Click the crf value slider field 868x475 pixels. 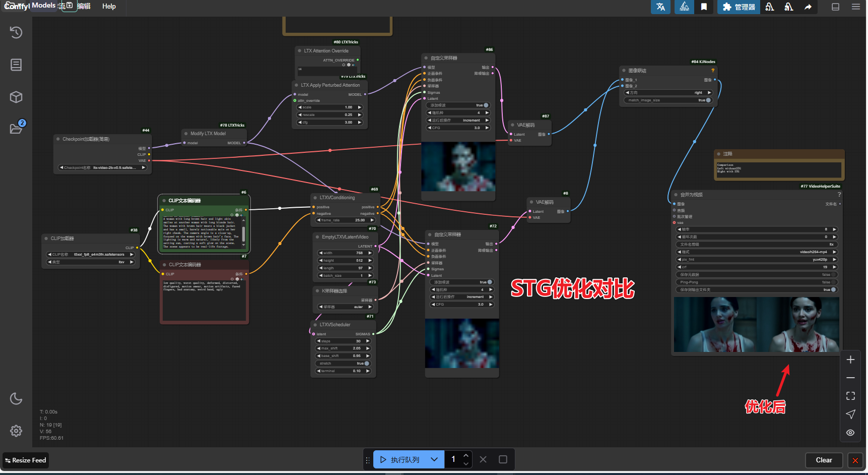[756, 267]
